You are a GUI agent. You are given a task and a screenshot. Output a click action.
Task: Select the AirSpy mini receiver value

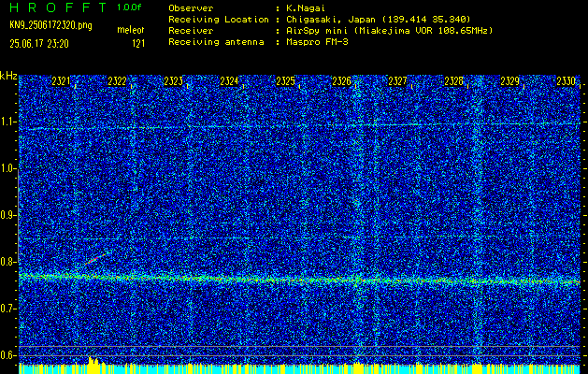389,31
